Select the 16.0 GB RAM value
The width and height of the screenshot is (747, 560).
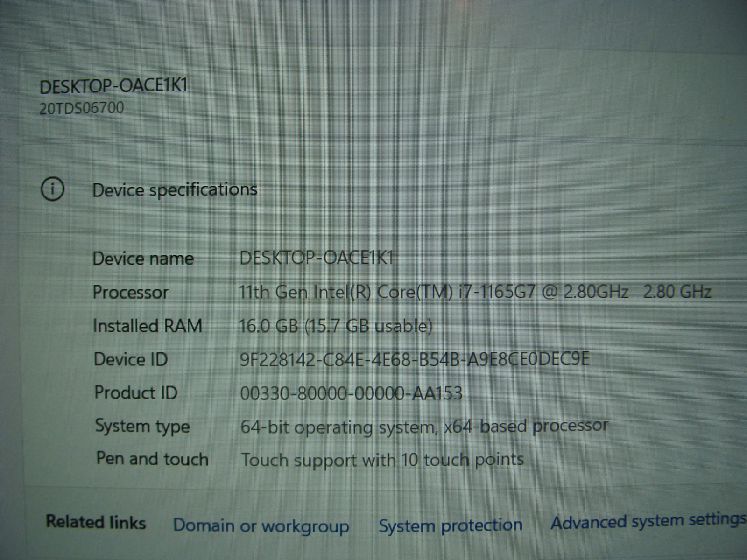[x=335, y=326]
